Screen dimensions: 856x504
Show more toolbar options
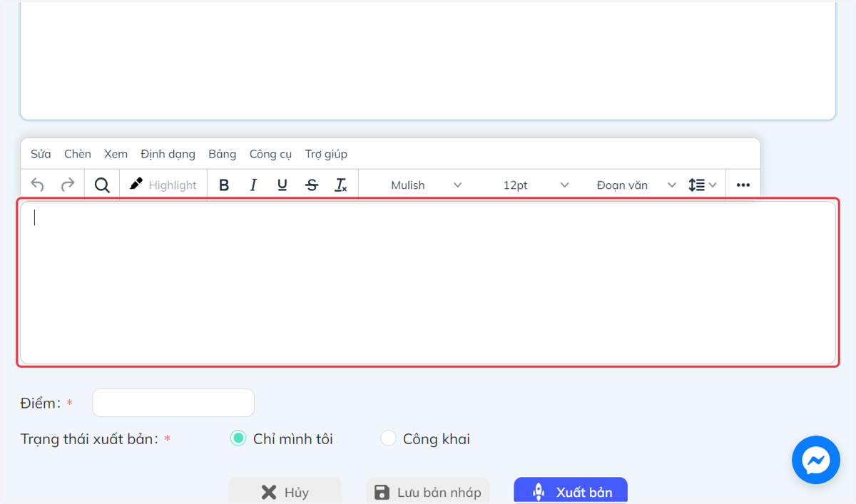(x=743, y=185)
